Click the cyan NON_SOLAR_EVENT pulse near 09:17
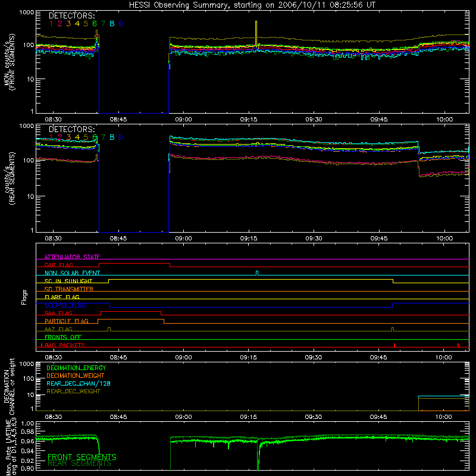This screenshot has height=476, width=476. (257, 273)
